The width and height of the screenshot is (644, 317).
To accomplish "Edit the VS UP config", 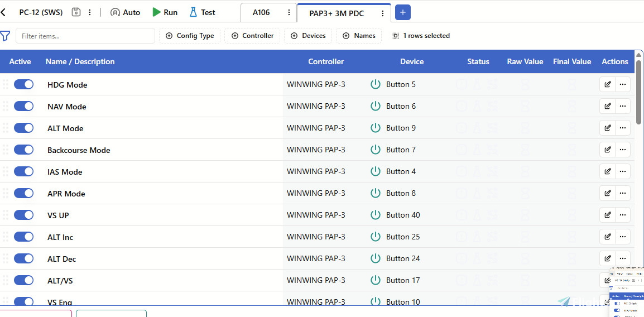I will tap(607, 215).
